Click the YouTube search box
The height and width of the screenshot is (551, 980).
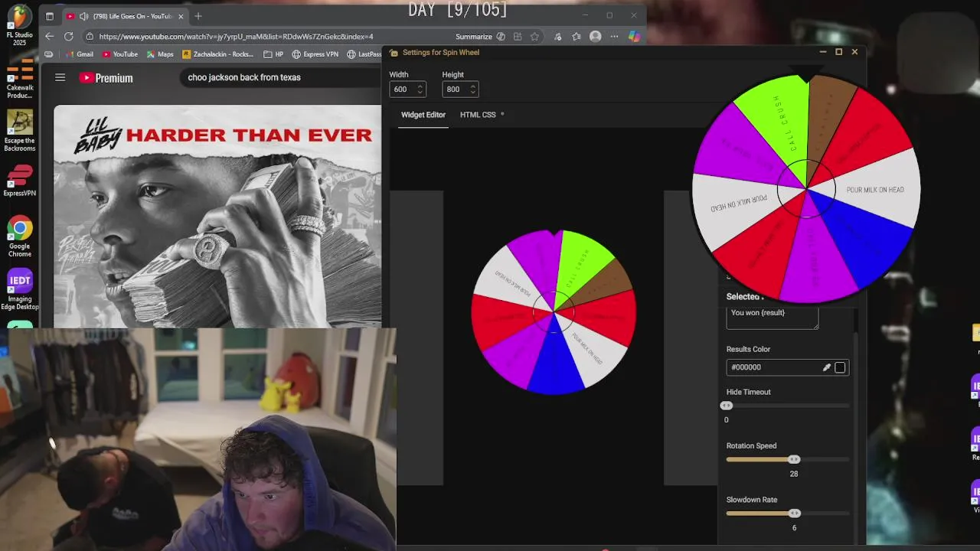(279, 77)
